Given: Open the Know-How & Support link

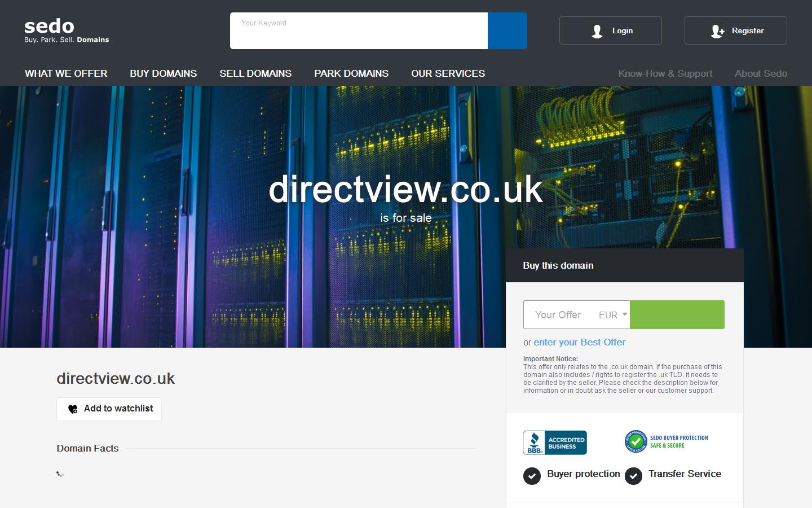Looking at the screenshot, I should click(665, 73).
